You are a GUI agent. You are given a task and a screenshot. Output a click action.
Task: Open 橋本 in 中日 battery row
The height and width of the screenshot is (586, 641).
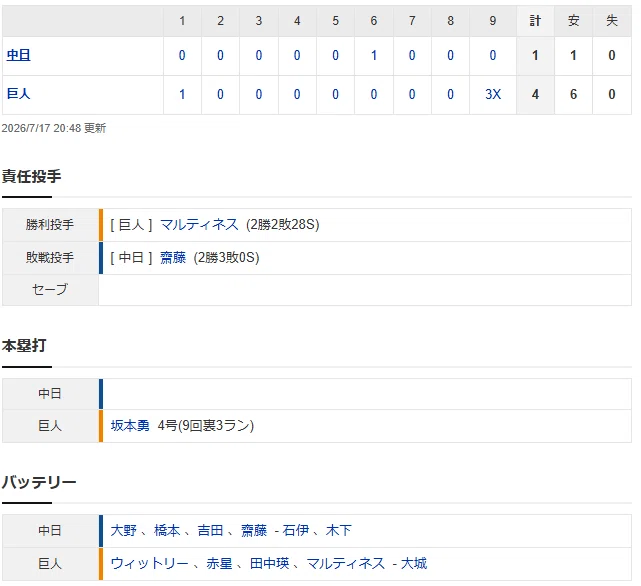(x=167, y=530)
